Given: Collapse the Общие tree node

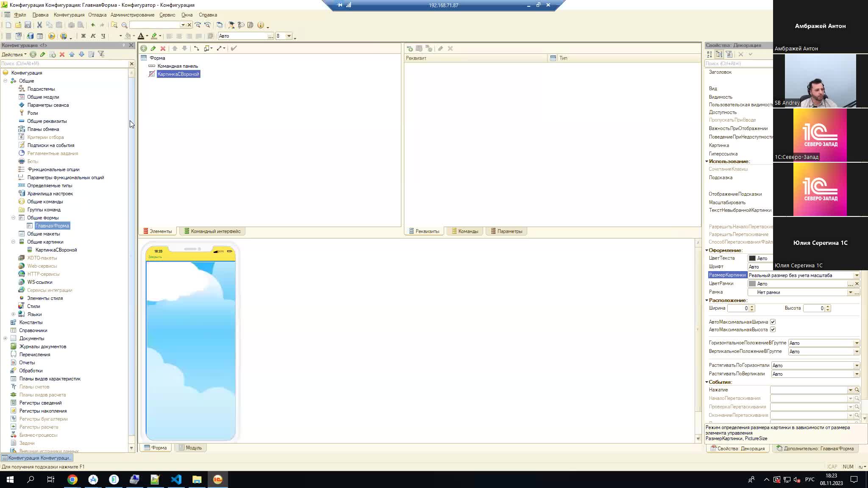Looking at the screenshot, I should click(6, 81).
